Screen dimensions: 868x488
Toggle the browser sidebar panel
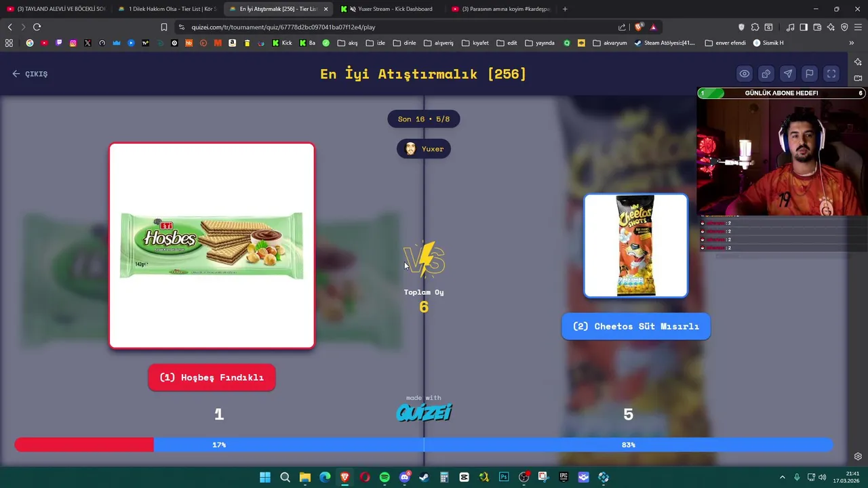tap(804, 27)
